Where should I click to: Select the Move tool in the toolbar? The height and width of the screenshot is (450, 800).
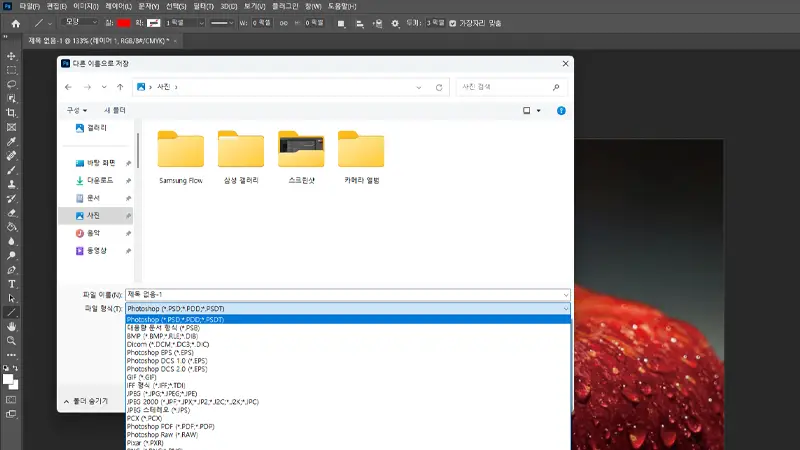pyautogui.click(x=11, y=56)
